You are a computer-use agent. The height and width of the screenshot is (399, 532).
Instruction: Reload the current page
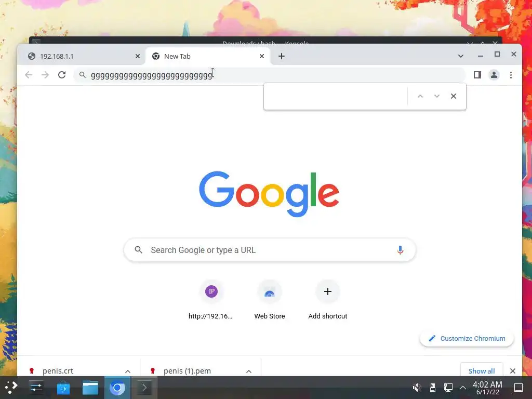pos(62,75)
